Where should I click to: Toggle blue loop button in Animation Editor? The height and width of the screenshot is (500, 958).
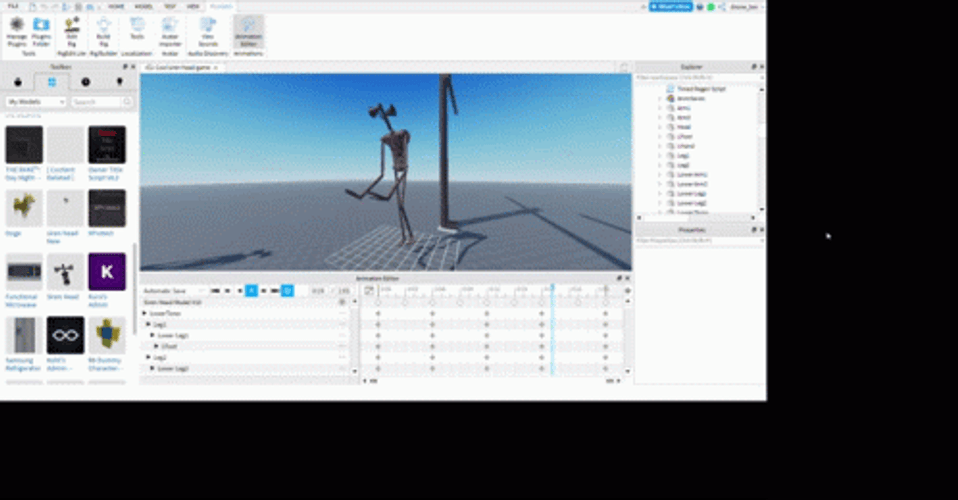tap(287, 290)
